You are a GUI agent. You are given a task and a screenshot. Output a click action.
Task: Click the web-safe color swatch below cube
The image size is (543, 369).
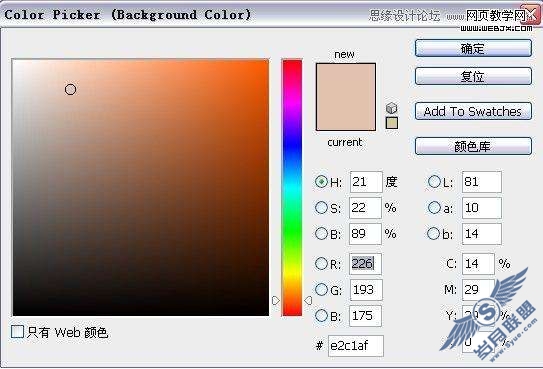coord(392,123)
